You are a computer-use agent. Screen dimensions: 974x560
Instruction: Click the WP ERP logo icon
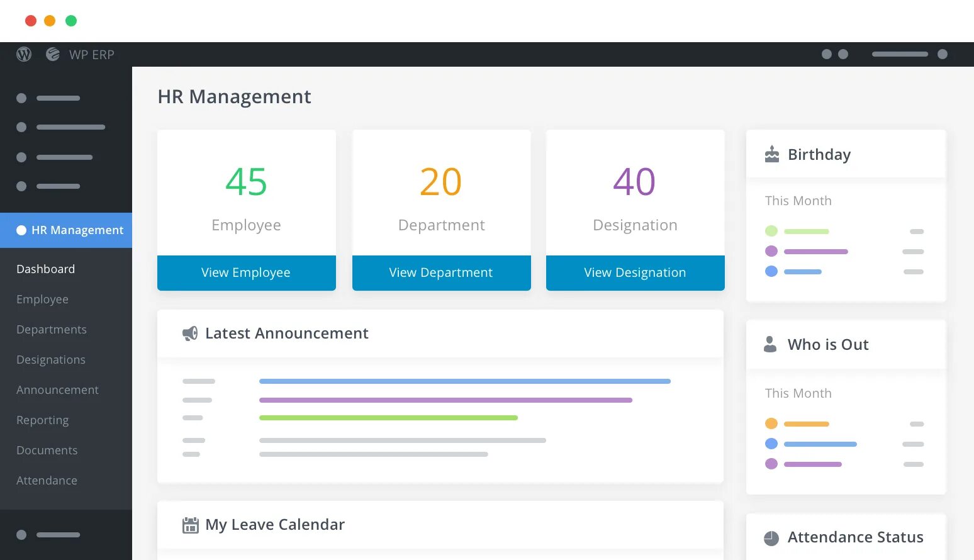point(53,55)
